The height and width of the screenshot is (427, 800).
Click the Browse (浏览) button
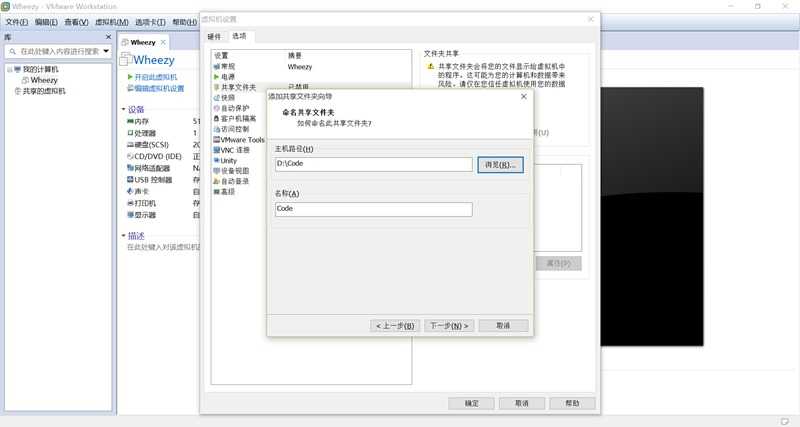tap(501, 165)
